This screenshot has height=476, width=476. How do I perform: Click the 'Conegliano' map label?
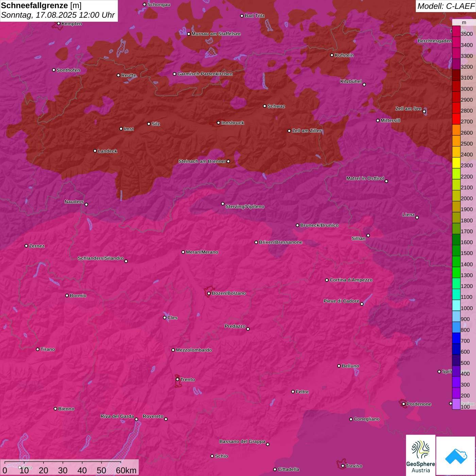[367, 419]
